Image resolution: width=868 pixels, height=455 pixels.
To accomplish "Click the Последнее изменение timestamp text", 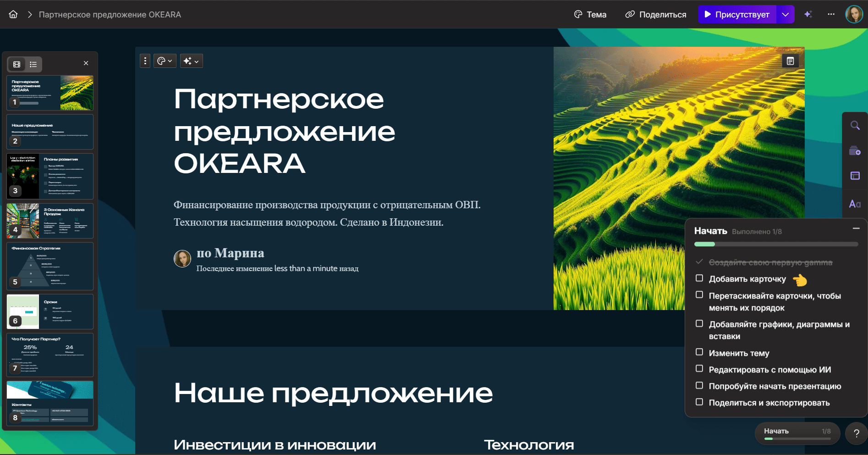I will tap(278, 268).
